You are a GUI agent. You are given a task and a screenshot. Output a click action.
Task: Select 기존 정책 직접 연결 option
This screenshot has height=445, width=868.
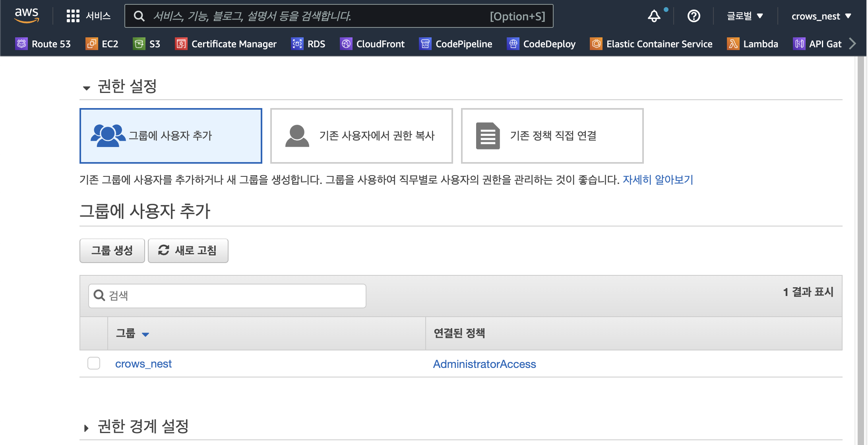point(552,136)
